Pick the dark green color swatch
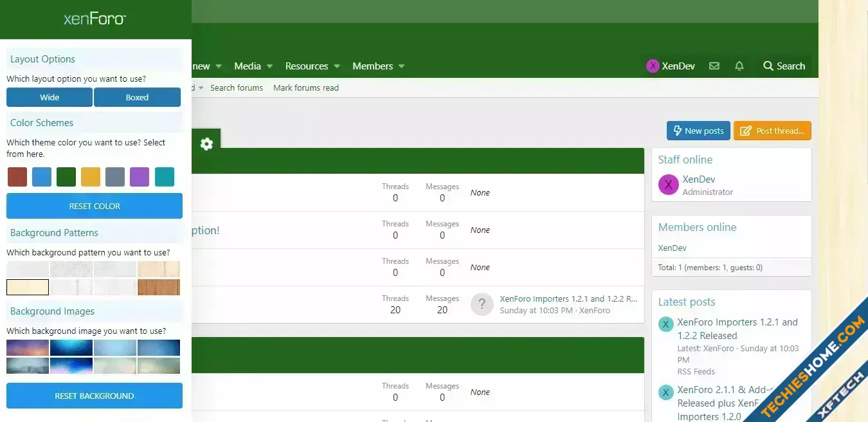The height and width of the screenshot is (422, 868). coord(66,177)
